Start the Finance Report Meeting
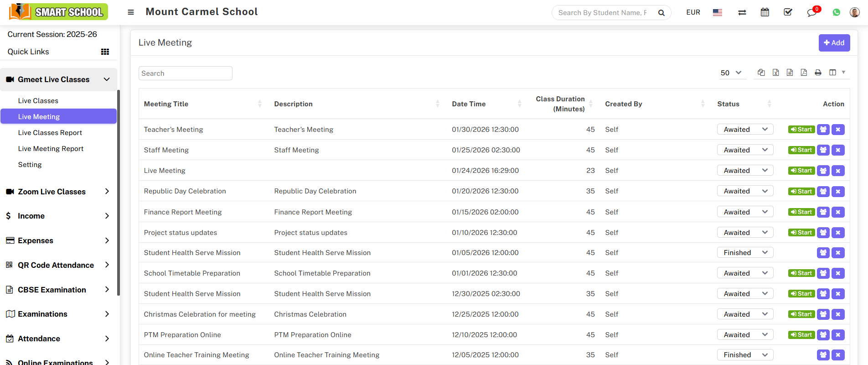 click(x=801, y=212)
